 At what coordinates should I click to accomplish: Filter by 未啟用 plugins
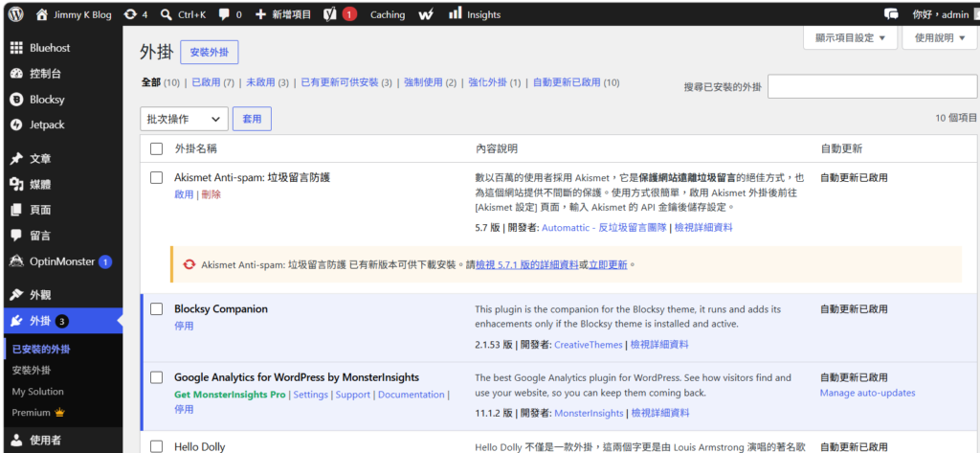(x=260, y=82)
